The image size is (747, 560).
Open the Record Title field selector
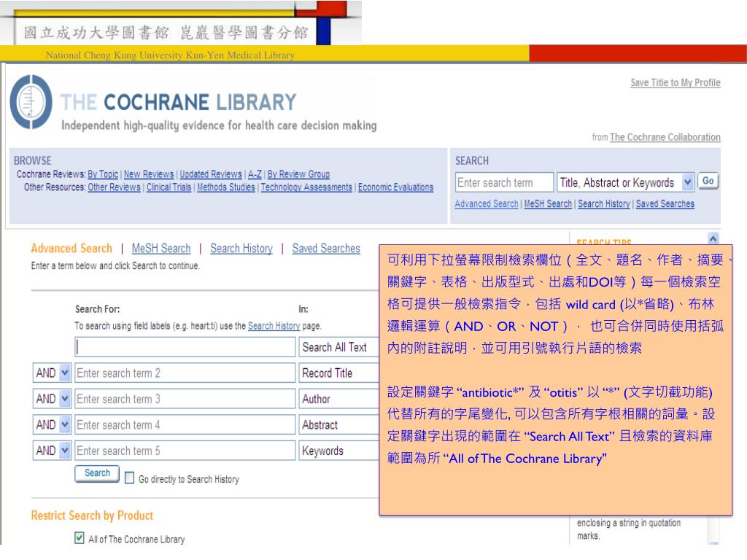coord(338,373)
